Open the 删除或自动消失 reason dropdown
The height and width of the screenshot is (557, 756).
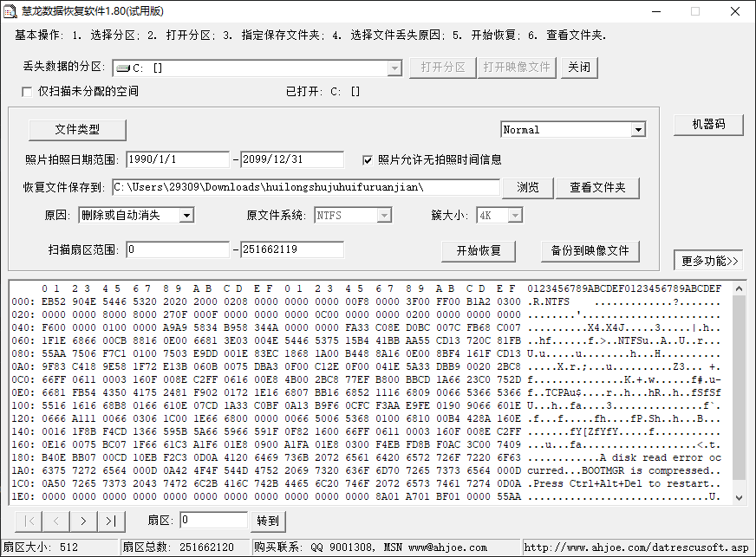[186, 216]
